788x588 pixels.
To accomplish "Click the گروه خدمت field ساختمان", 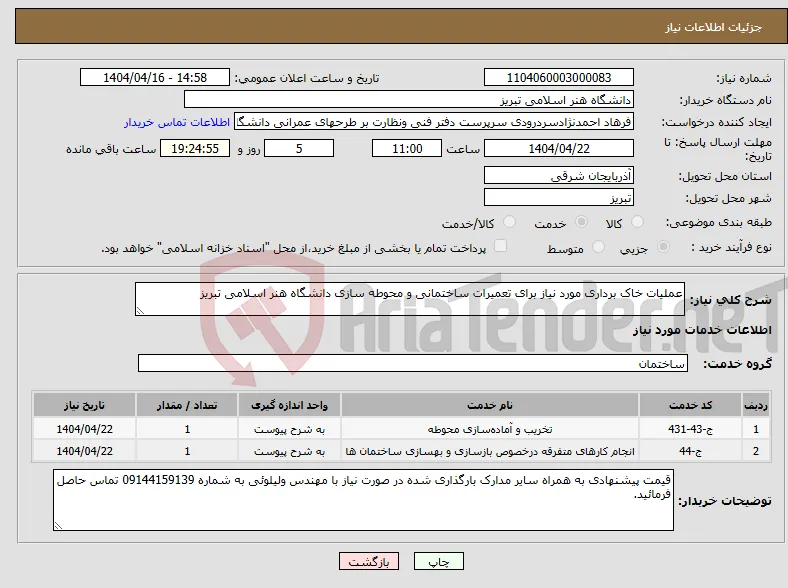I will (x=413, y=363).
